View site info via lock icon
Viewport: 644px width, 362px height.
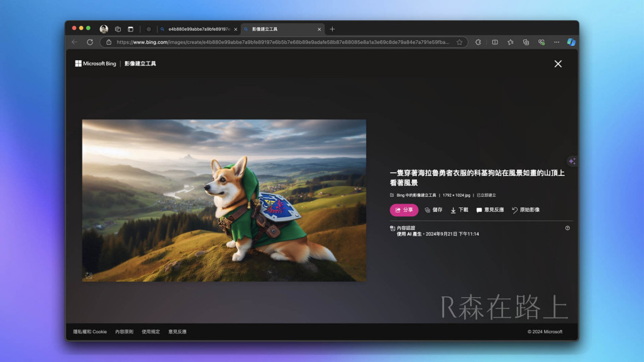(109, 42)
